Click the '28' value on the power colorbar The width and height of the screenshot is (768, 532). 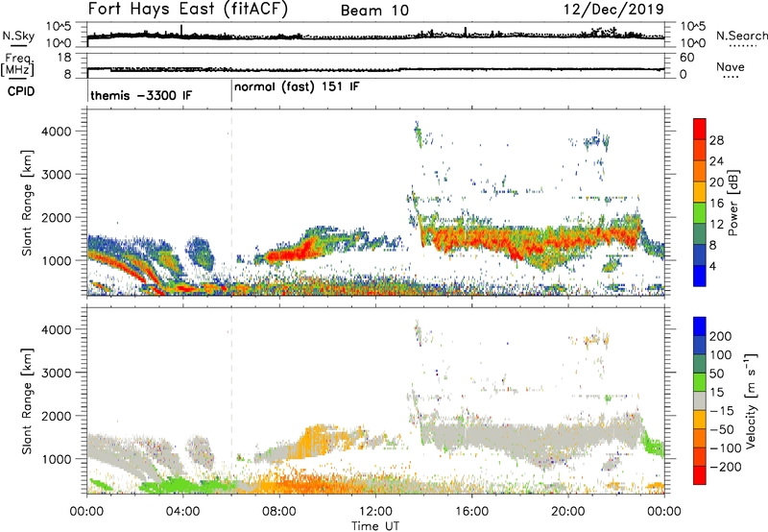click(716, 140)
